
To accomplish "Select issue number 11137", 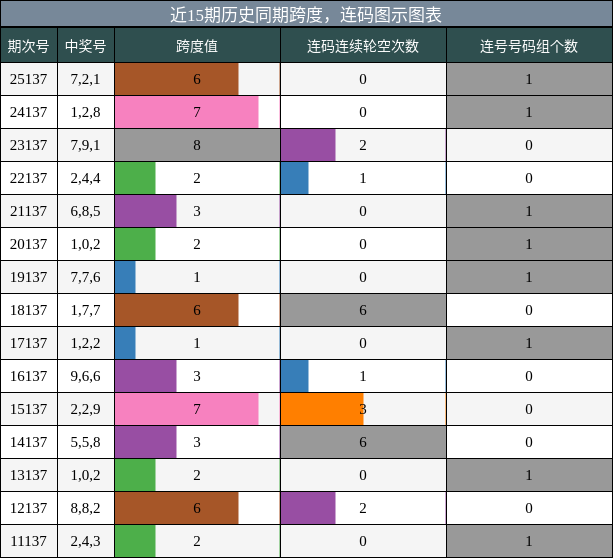I will [29, 541].
